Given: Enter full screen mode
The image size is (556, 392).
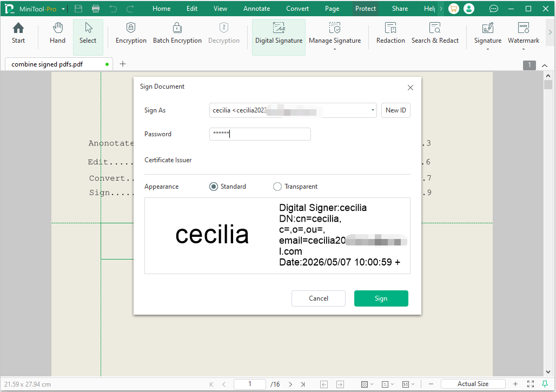Looking at the screenshot, I should [531, 384].
